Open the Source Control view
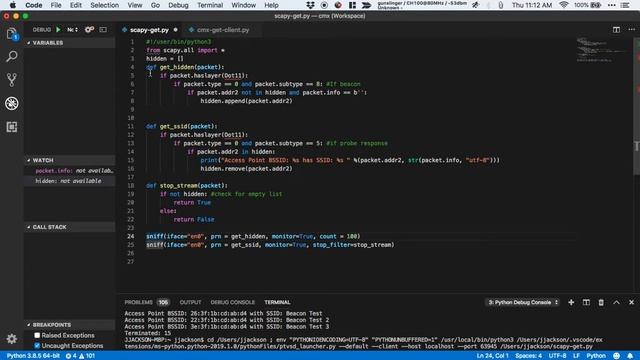Screen dimensions: 640x360 [x=11, y=80]
